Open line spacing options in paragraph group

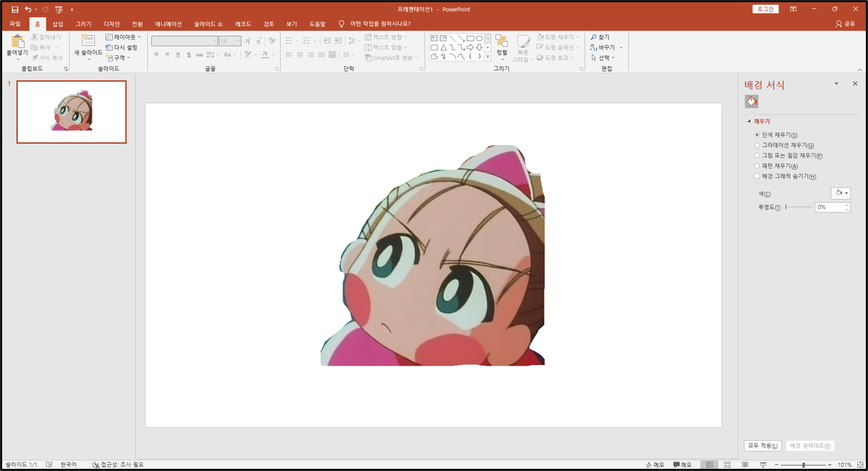[354, 41]
